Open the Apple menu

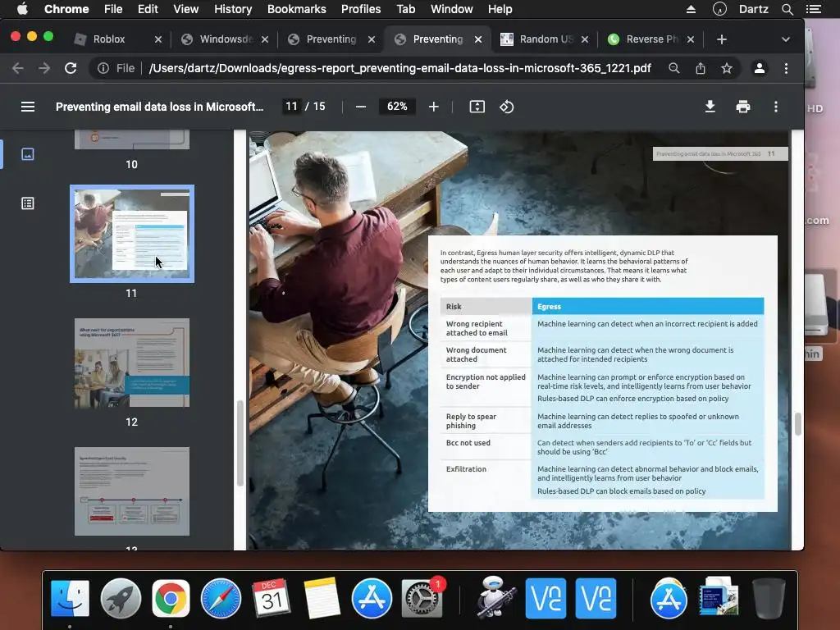coord(22,9)
